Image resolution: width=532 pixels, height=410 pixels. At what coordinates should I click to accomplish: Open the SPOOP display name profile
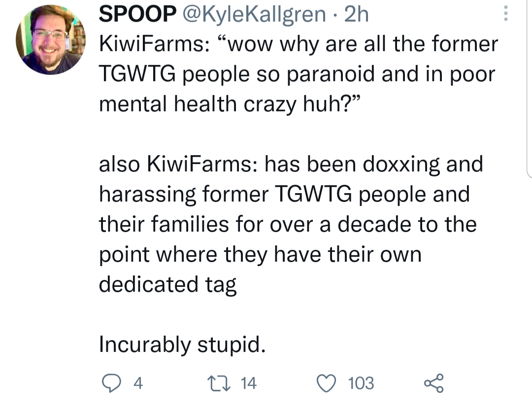coord(137,14)
